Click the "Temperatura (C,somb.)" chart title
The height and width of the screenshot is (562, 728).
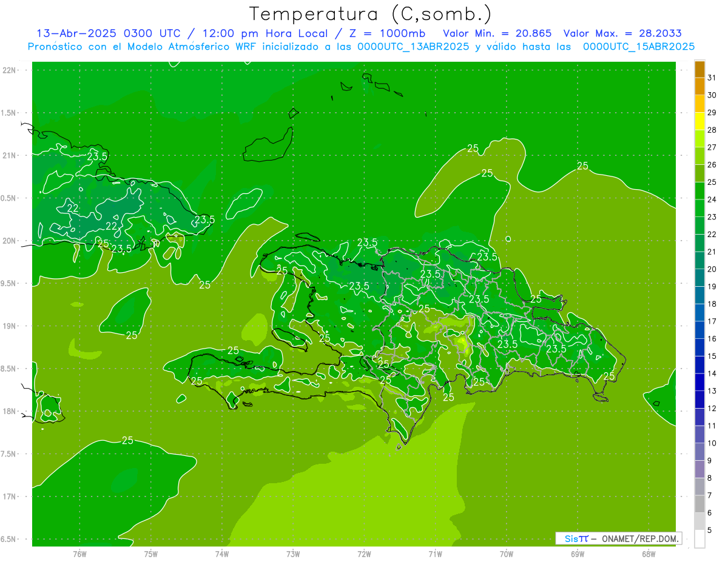[370, 14]
